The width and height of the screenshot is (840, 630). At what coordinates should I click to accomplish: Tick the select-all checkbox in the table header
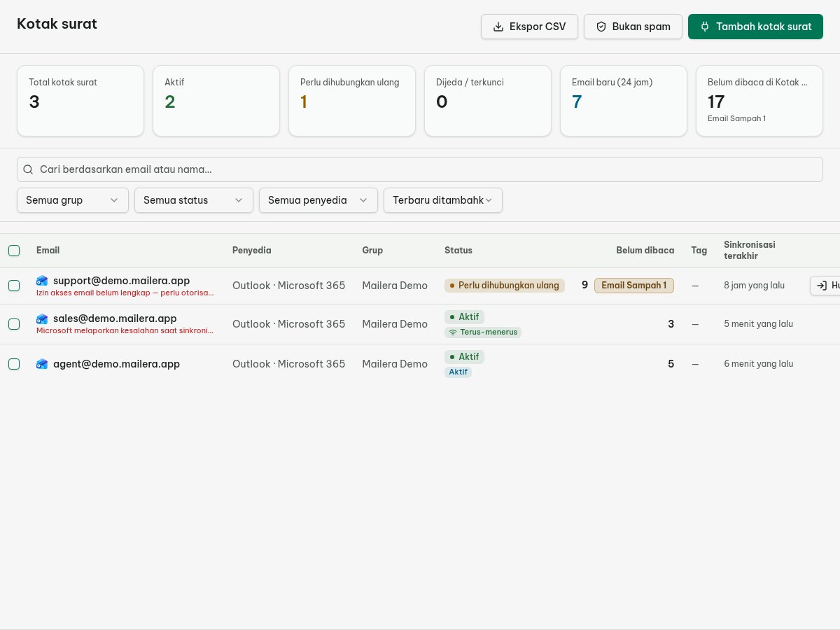click(x=14, y=251)
